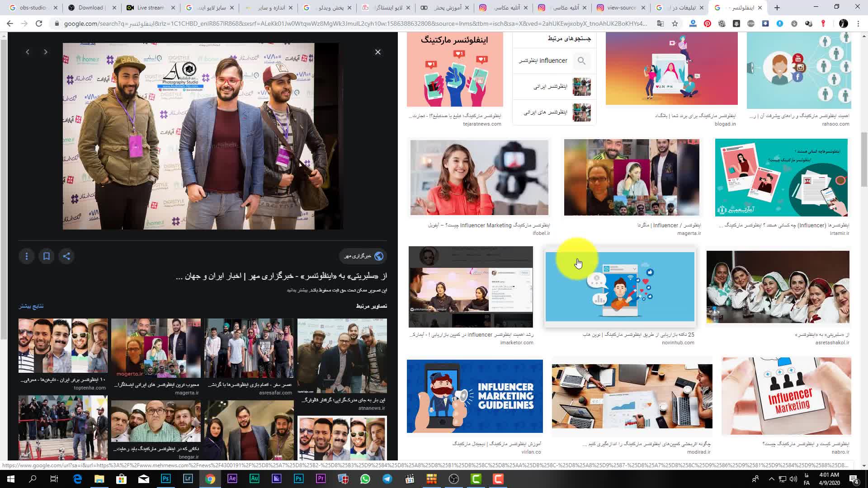Reload the current page

pos(39,23)
